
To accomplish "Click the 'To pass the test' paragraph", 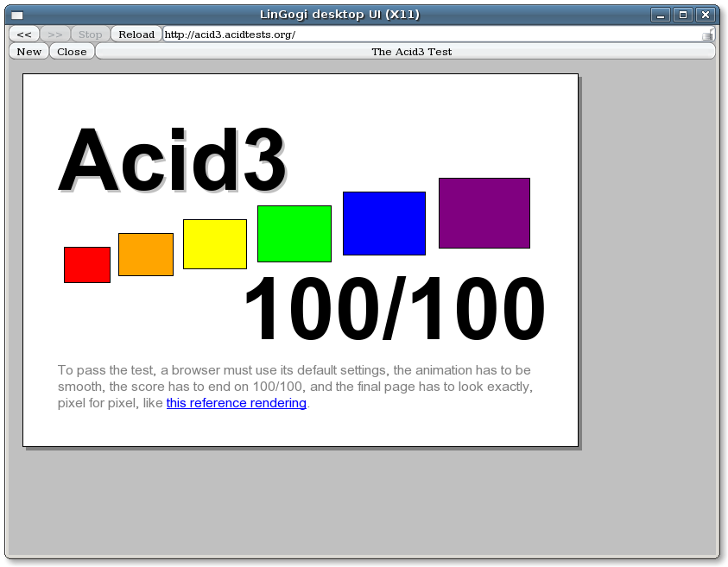I will 295,387.
